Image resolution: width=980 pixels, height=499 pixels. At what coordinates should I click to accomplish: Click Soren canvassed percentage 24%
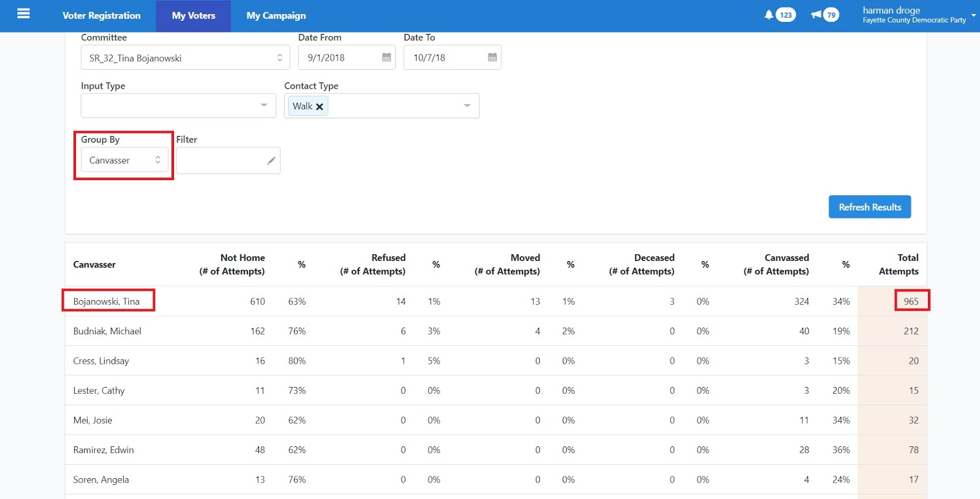(841, 479)
